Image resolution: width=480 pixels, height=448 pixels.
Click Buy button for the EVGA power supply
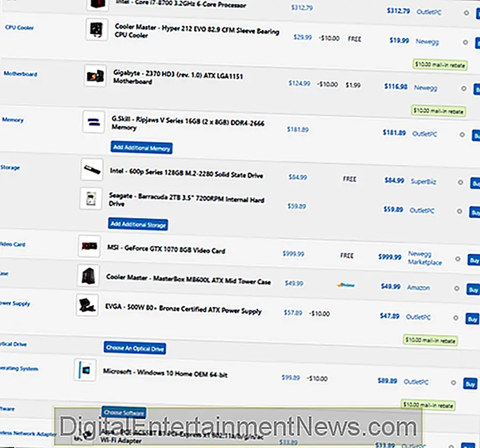click(472, 319)
